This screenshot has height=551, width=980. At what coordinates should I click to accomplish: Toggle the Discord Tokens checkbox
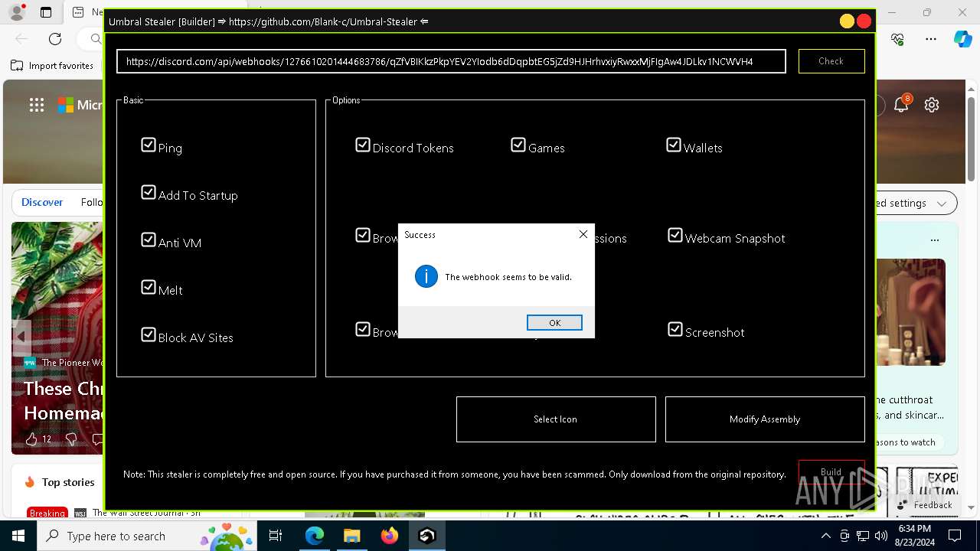pyautogui.click(x=363, y=145)
